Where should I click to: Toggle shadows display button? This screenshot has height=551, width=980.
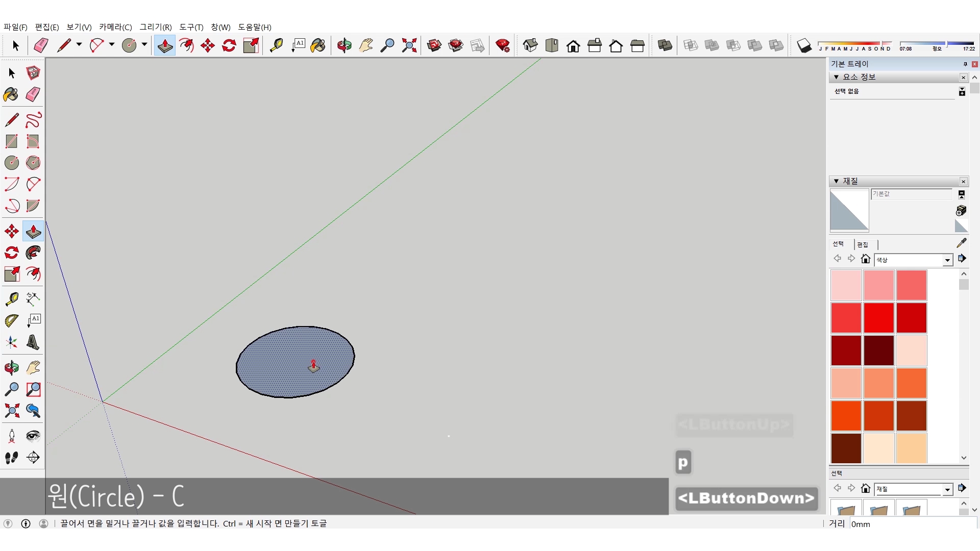[x=804, y=46]
